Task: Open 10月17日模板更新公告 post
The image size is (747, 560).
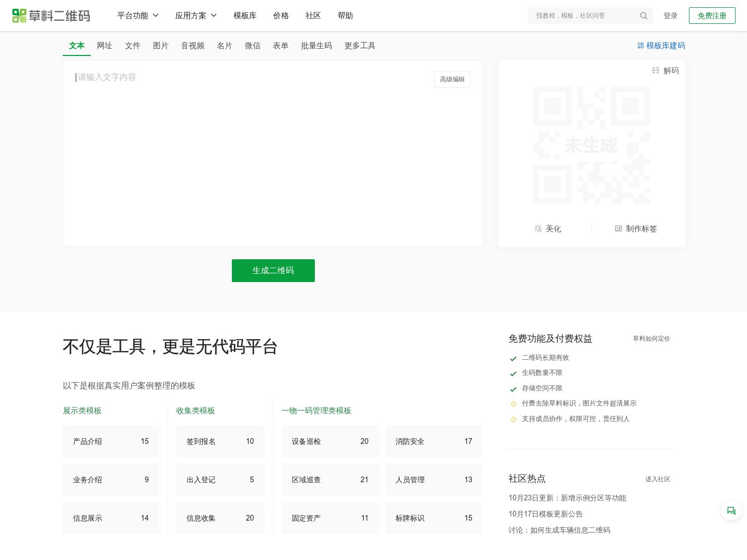Action: pos(546,514)
